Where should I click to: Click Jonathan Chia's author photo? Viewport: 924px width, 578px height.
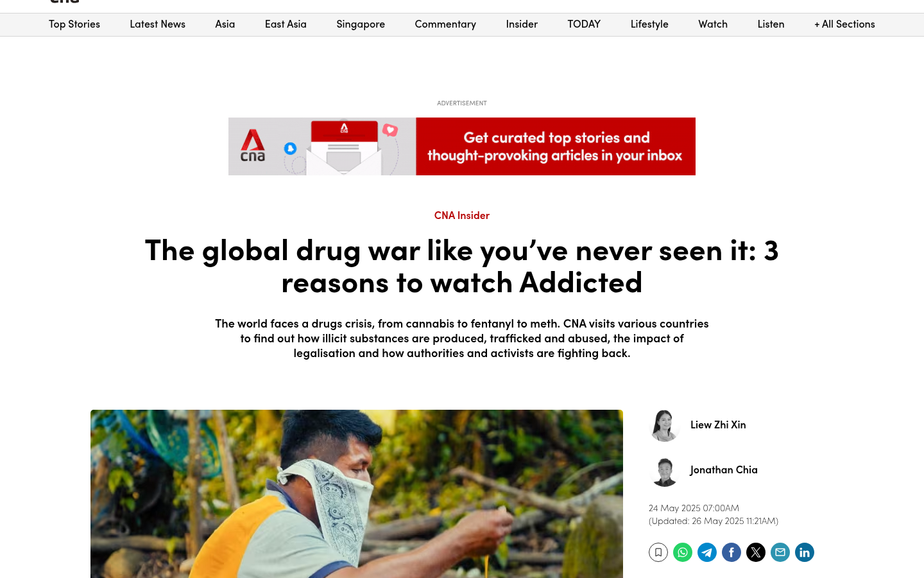pos(664,471)
